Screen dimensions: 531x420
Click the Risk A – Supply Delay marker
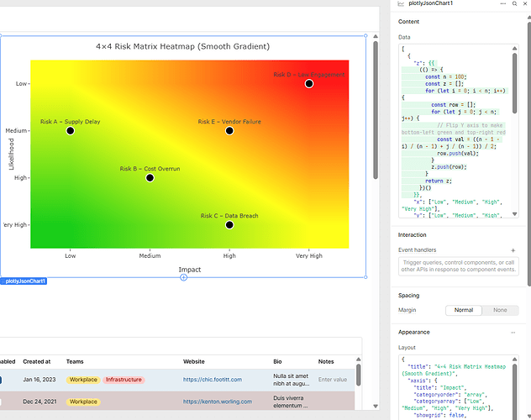[x=71, y=130]
